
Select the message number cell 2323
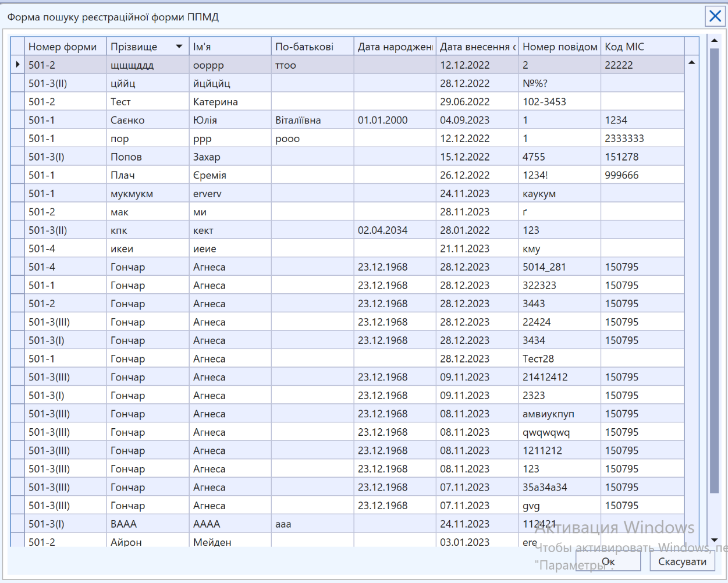coord(560,396)
